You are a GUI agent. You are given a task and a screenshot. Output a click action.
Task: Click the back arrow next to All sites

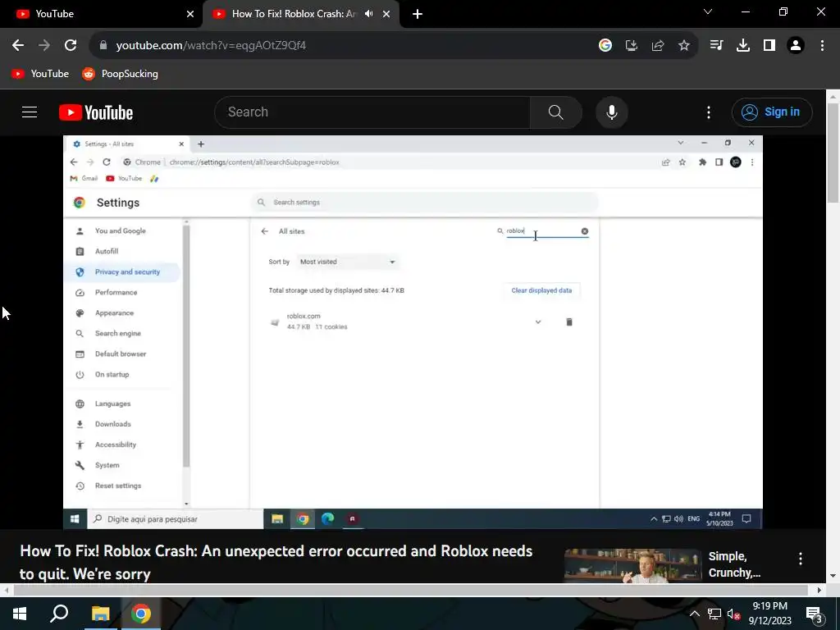[265, 231]
